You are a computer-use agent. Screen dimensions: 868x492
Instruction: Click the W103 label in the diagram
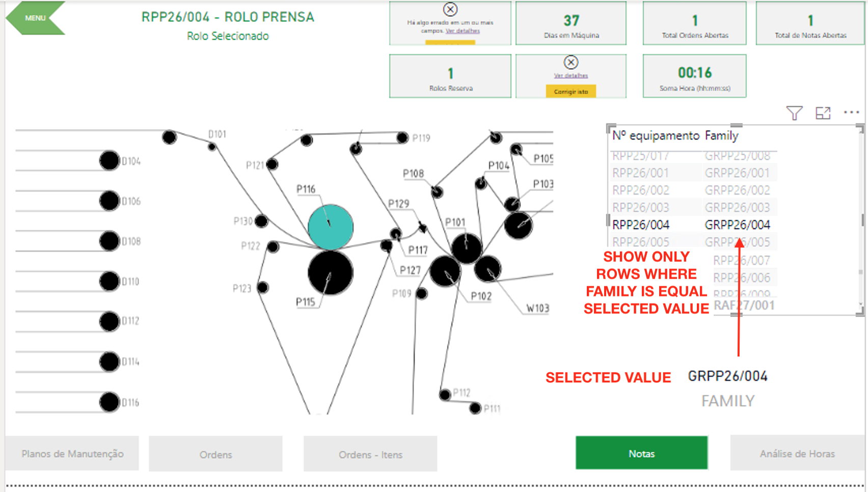coord(538,308)
